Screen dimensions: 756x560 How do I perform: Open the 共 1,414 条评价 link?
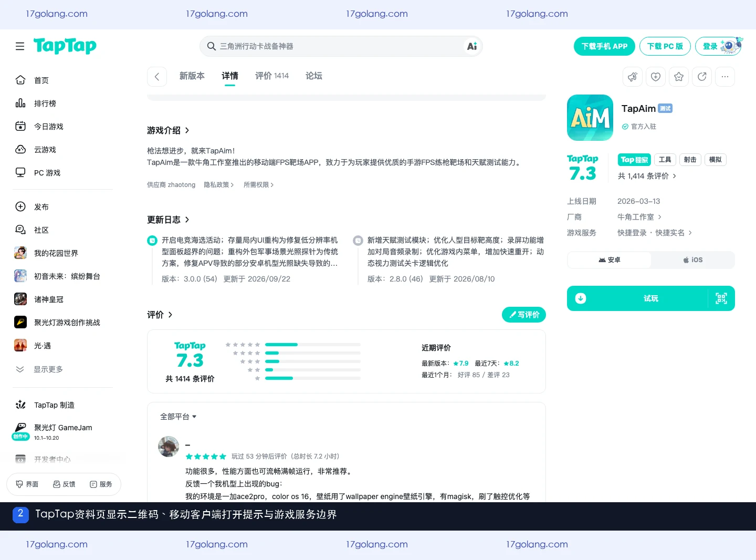pyautogui.click(x=647, y=176)
